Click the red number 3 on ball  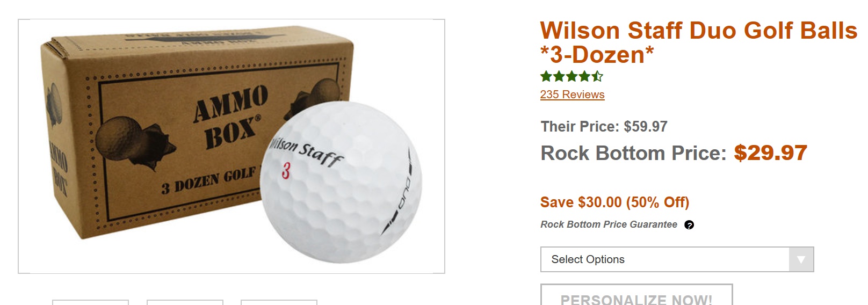tap(286, 171)
